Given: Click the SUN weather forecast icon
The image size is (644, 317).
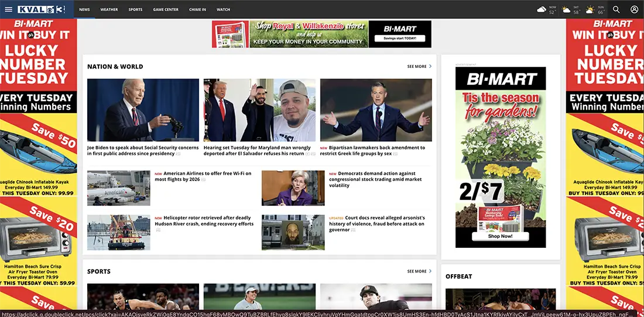Looking at the screenshot, I should point(590,9).
